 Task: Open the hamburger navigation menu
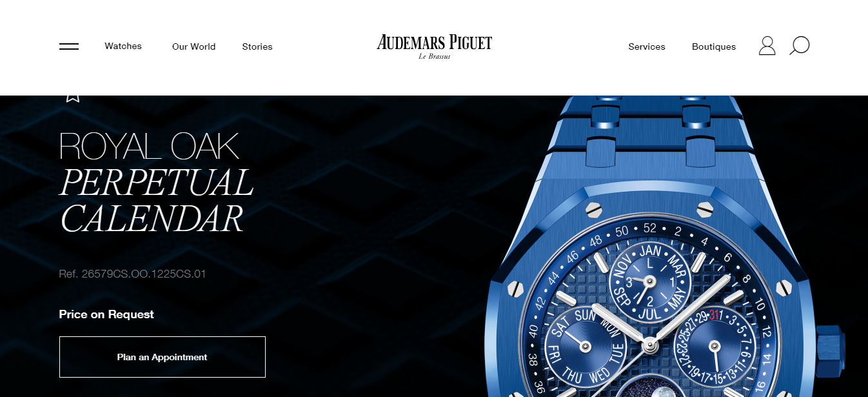[x=69, y=46]
